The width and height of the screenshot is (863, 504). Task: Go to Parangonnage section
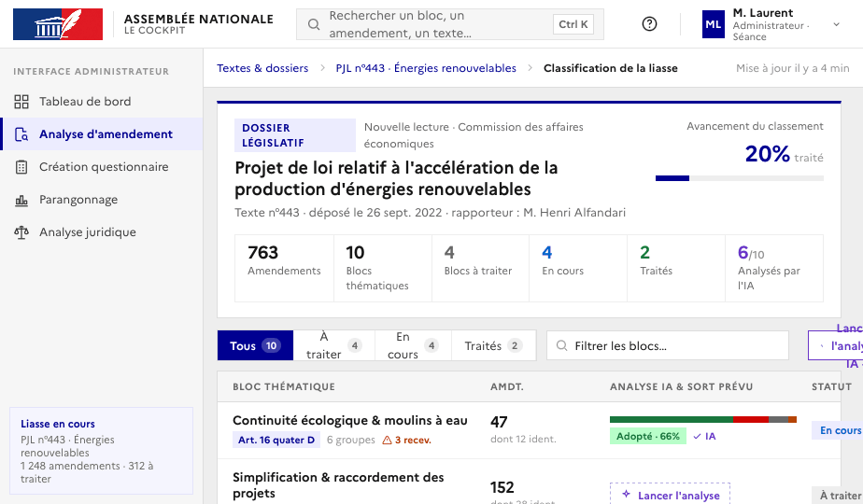pyautogui.click(x=102, y=200)
